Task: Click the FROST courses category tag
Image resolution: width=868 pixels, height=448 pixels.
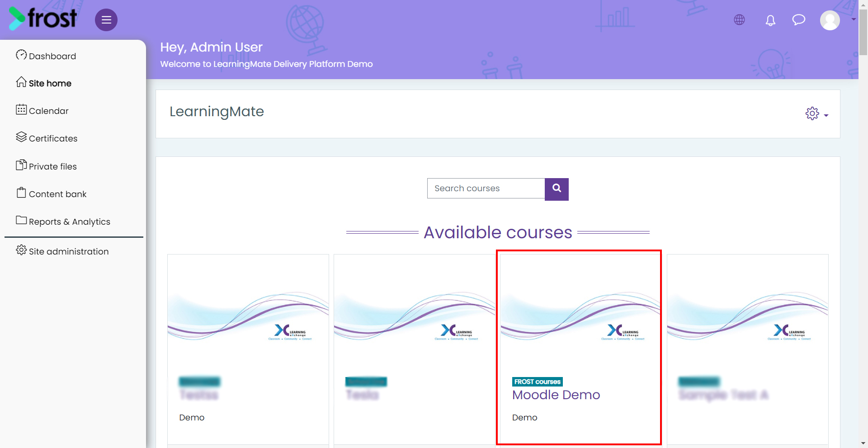Action: [x=537, y=382]
